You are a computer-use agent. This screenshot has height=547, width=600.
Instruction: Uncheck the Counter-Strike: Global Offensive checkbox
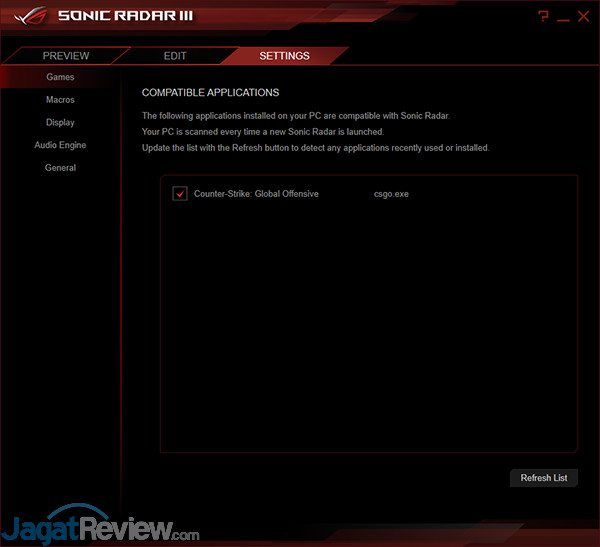pos(180,193)
